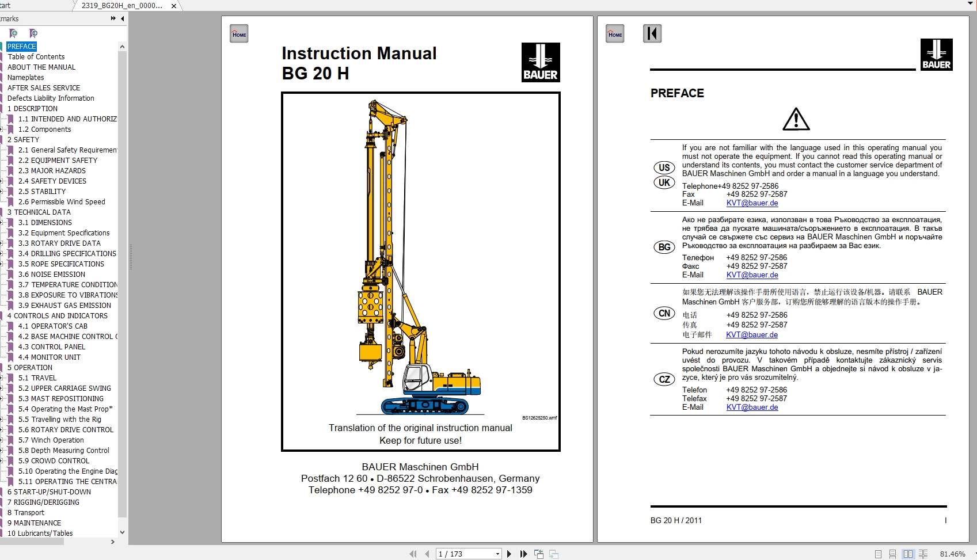Go to the first page of the document

[x=413, y=554]
